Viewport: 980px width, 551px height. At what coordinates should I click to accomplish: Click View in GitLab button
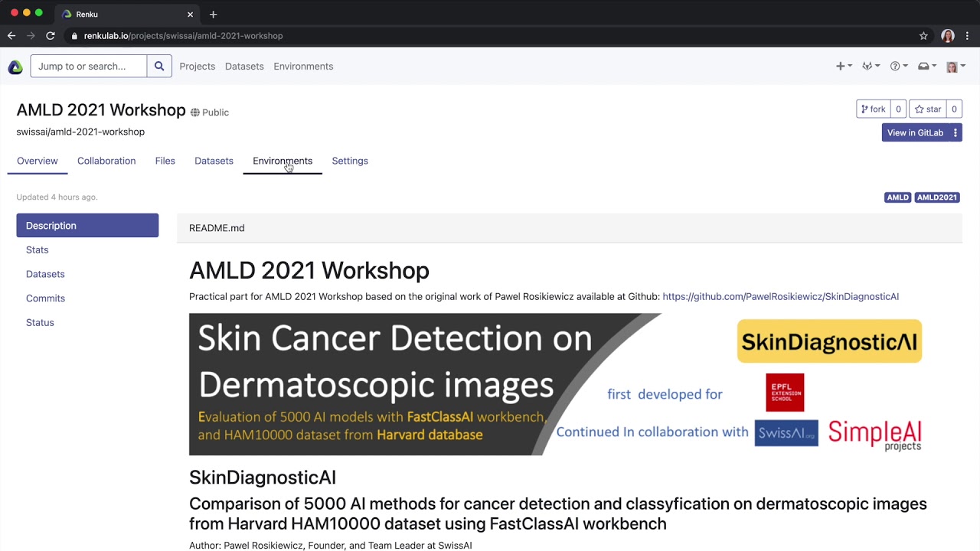coord(915,132)
